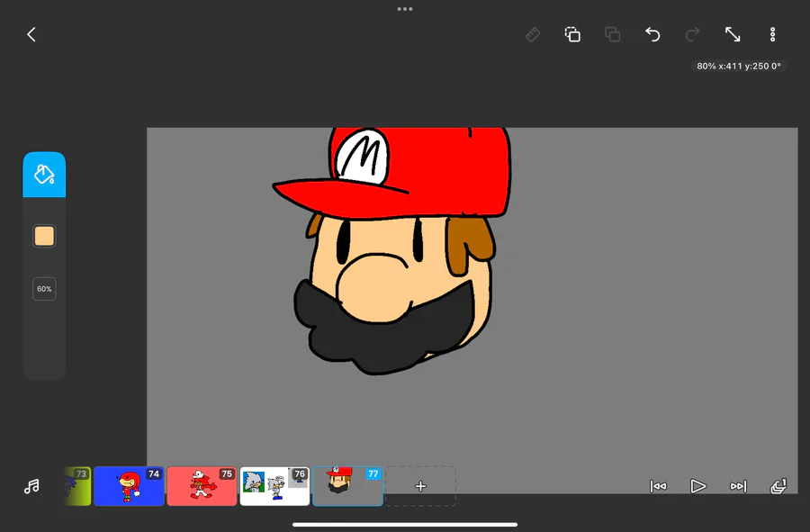
Task: Copy the current frame
Action: (572, 34)
